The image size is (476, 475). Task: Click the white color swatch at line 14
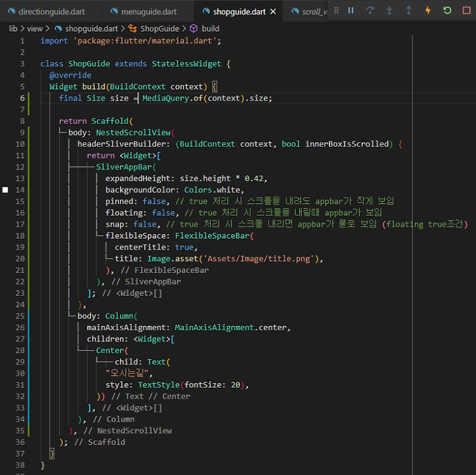point(5,190)
